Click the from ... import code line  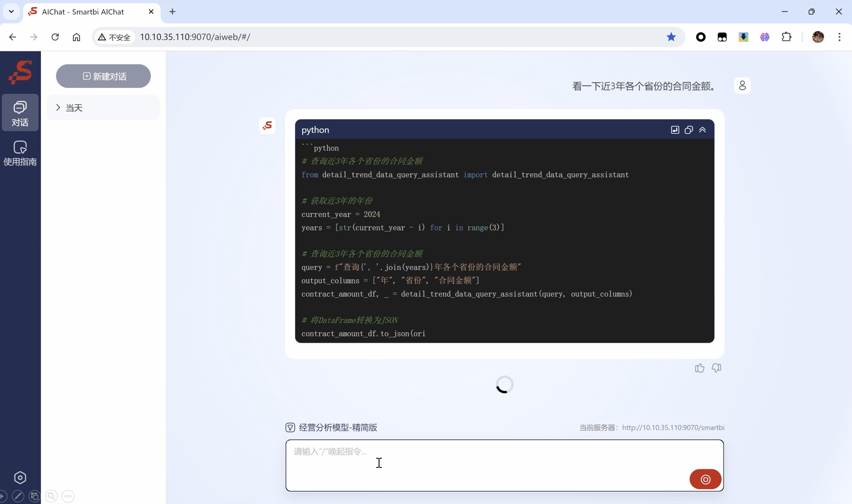click(465, 175)
